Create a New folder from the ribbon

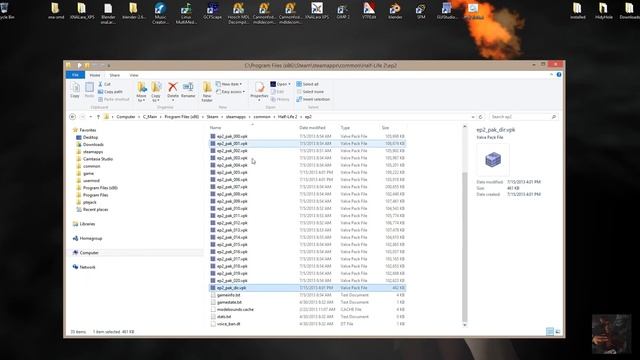click(x=207, y=92)
